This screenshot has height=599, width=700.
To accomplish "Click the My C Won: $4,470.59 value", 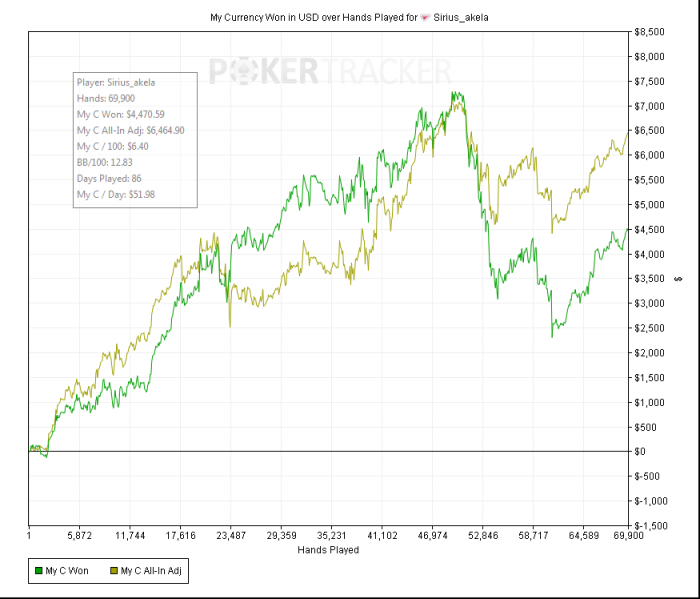I will coord(121,114).
